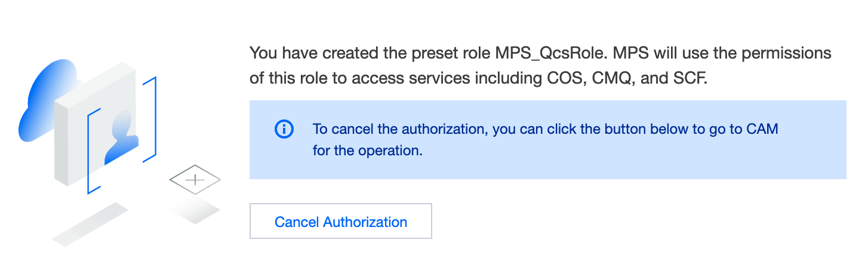Viewport: 868px width, 264px height.
Task: Click the Cancel Authorization button
Action: click(x=340, y=222)
